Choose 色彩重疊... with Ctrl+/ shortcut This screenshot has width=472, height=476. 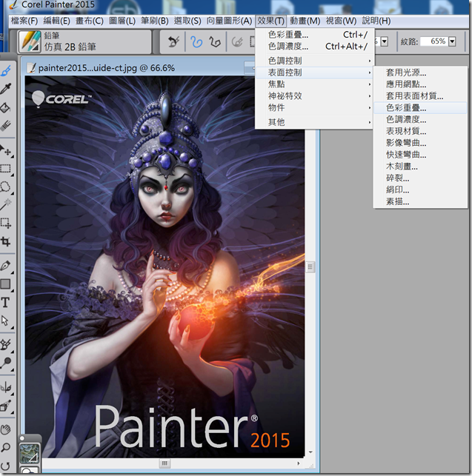(315, 35)
